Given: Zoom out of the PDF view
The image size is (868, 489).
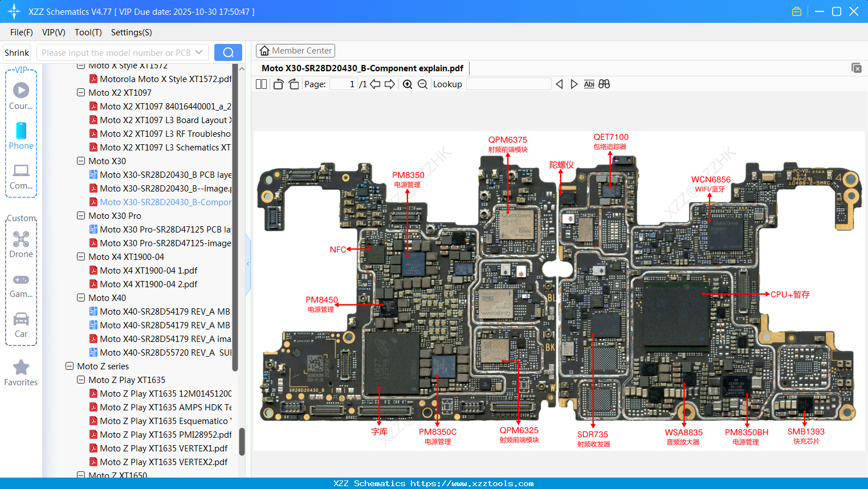Looking at the screenshot, I should coord(423,84).
